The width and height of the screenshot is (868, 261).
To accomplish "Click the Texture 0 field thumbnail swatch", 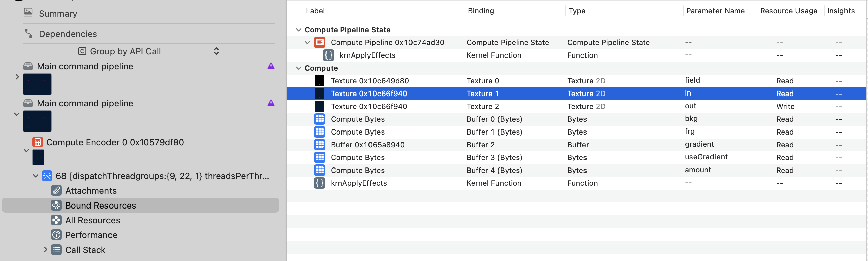I will pos(319,81).
